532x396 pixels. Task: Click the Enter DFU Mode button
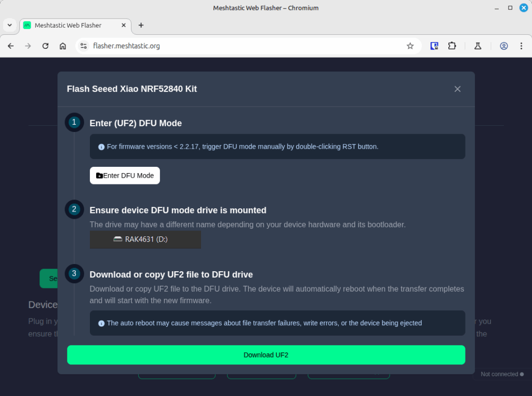[125, 176]
